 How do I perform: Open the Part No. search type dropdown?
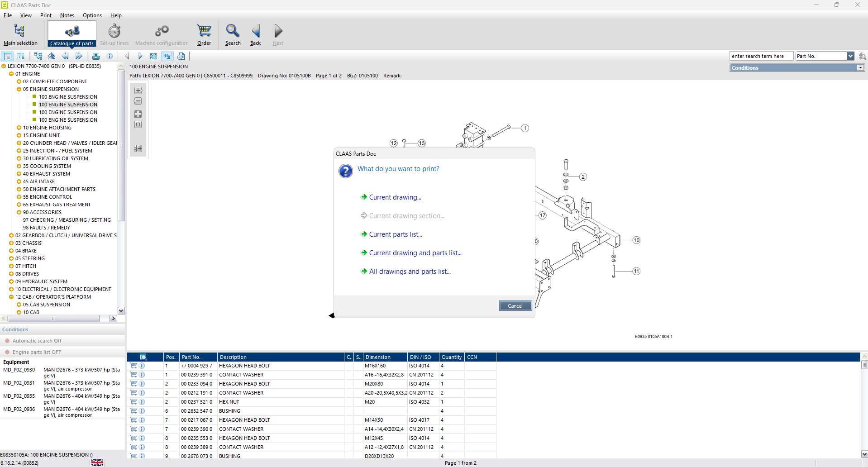pyautogui.click(x=850, y=56)
